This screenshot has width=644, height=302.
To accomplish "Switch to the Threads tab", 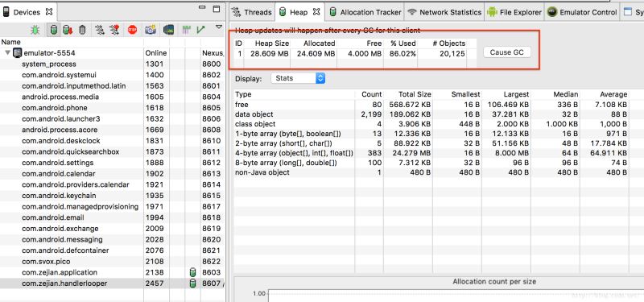I will point(251,12).
